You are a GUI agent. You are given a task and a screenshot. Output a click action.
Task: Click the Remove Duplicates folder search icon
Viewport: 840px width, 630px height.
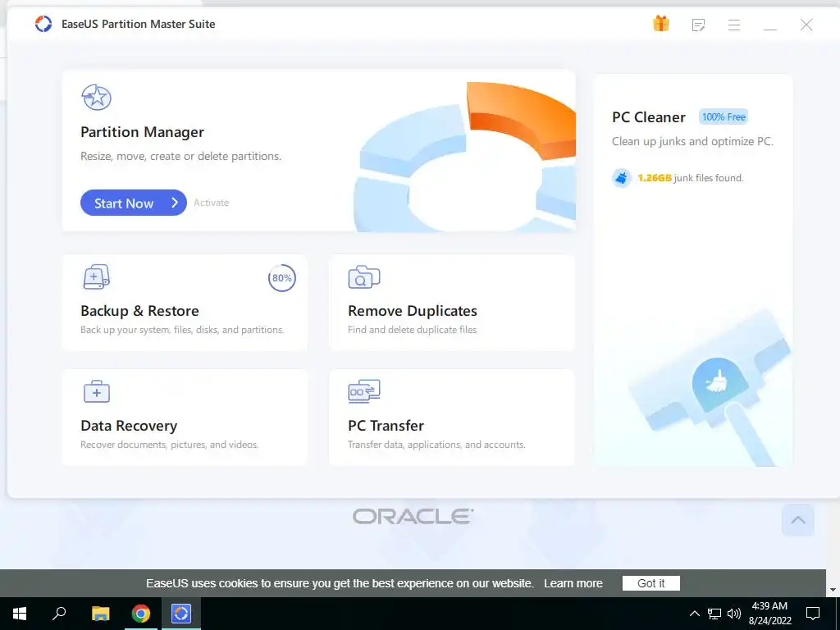363,277
